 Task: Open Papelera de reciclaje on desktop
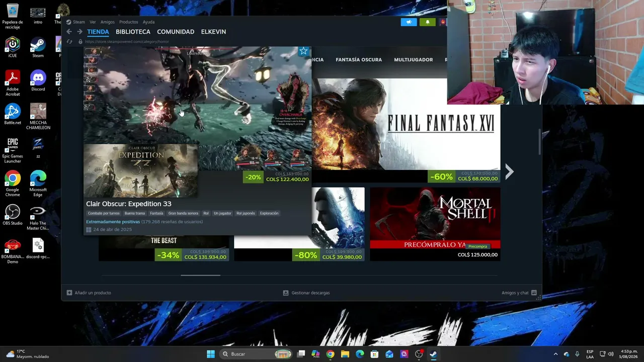13,16
